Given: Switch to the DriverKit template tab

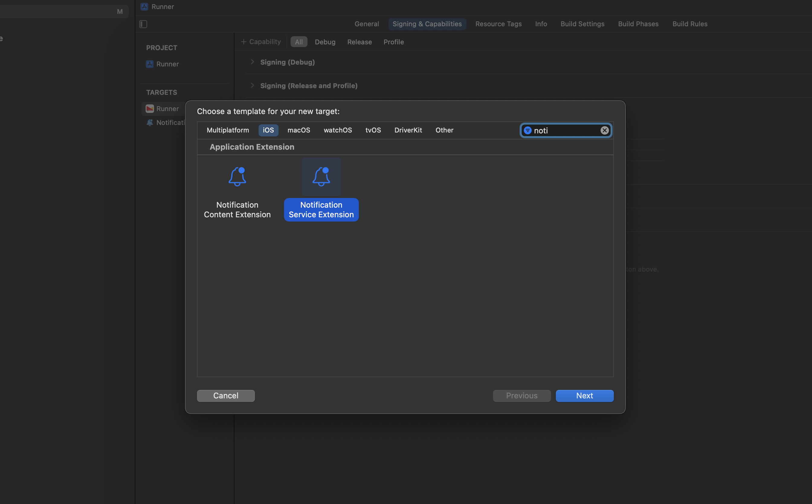Looking at the screenshot, I should (x=408, y=130).
